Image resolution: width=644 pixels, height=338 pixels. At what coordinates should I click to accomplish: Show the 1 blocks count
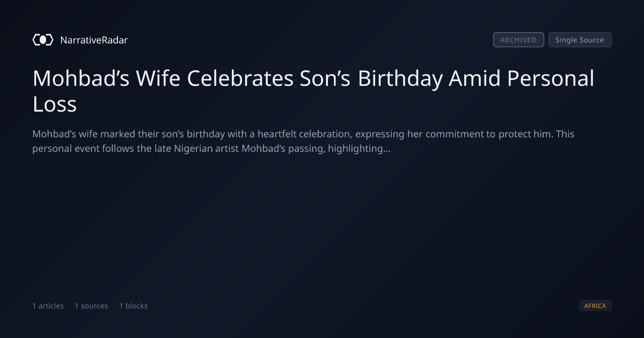[133, 306]
